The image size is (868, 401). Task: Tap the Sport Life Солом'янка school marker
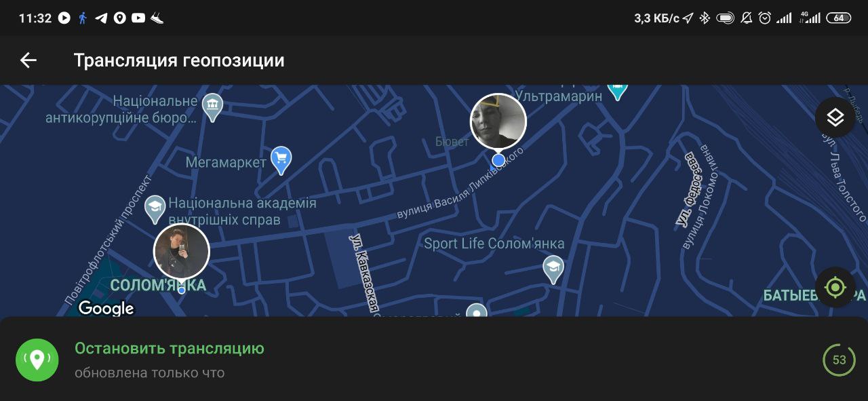[x=554, y=269]
